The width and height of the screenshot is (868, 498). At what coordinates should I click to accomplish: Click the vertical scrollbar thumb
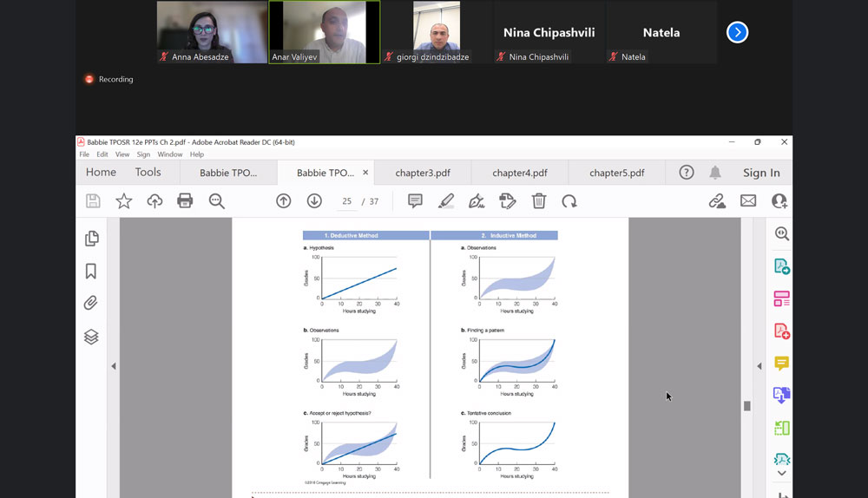pyautogui.click(x=746, y=405)
